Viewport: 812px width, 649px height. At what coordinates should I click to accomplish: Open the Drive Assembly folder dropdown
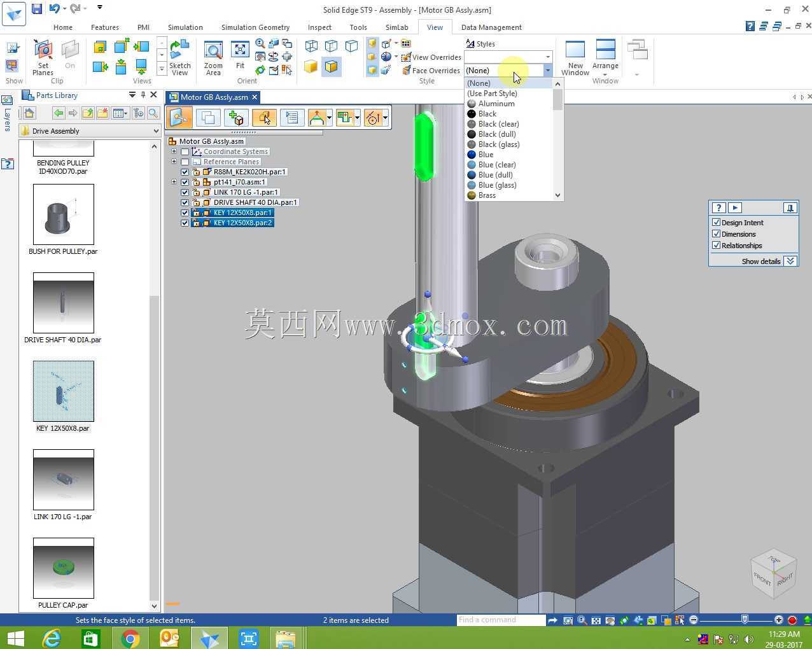[x=156, y=130]
